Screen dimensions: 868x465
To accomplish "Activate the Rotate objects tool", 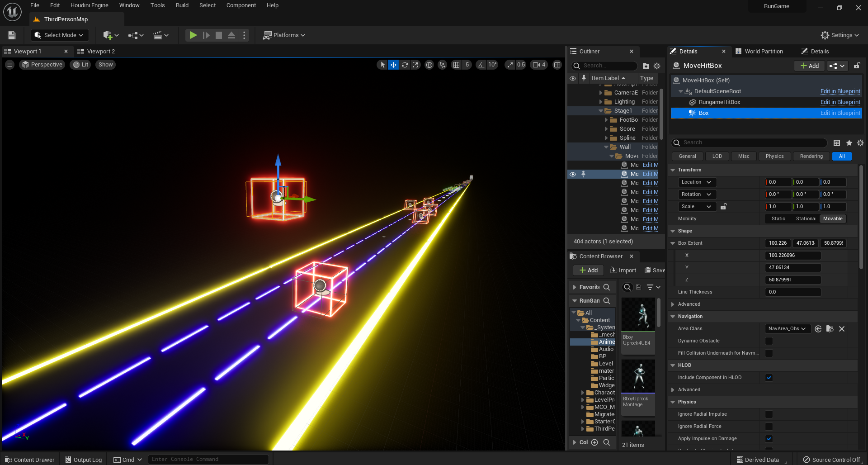I will pos(405,65).
